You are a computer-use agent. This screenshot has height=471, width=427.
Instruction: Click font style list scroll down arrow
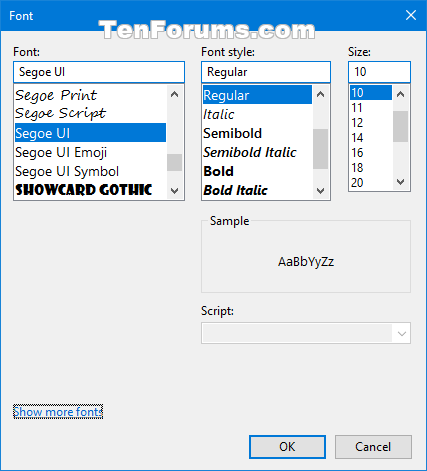click(x=320, y=191)
